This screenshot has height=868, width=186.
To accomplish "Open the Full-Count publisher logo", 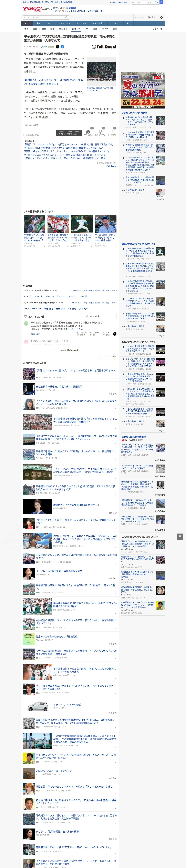I will pos(104,47).
